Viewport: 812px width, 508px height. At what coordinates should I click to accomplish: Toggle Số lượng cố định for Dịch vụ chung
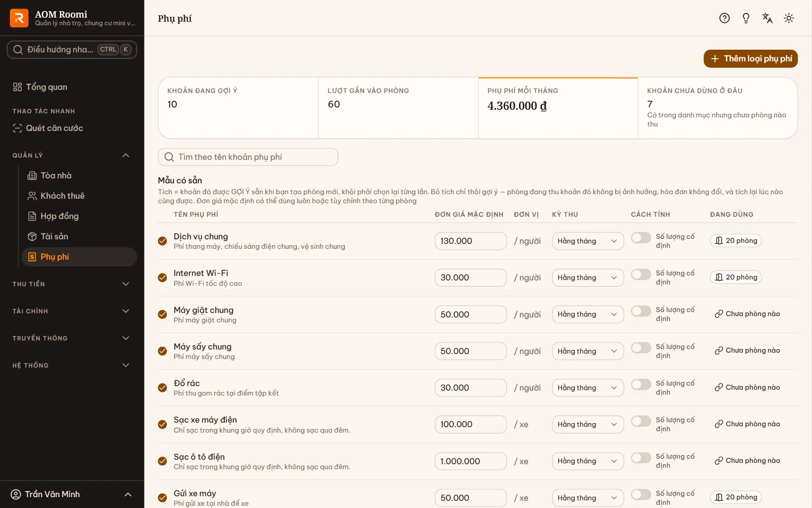tap(641, 238)
